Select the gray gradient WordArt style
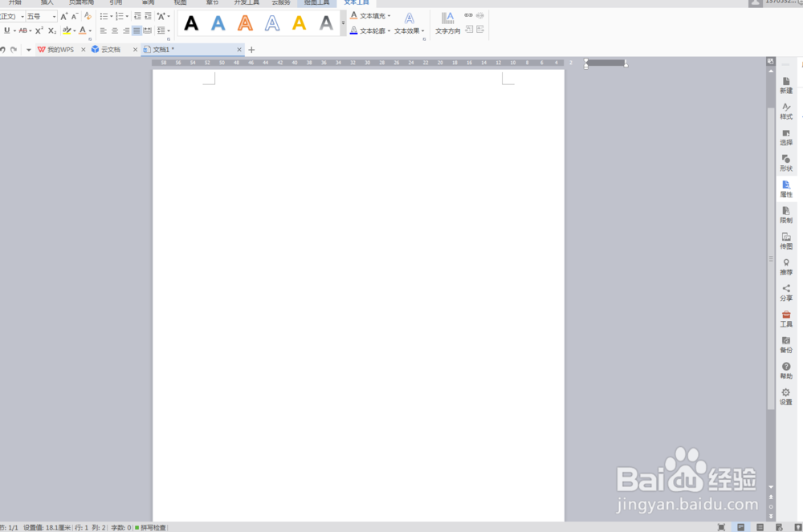This screenshot has width=803, height=532. (x=326, y=23)
